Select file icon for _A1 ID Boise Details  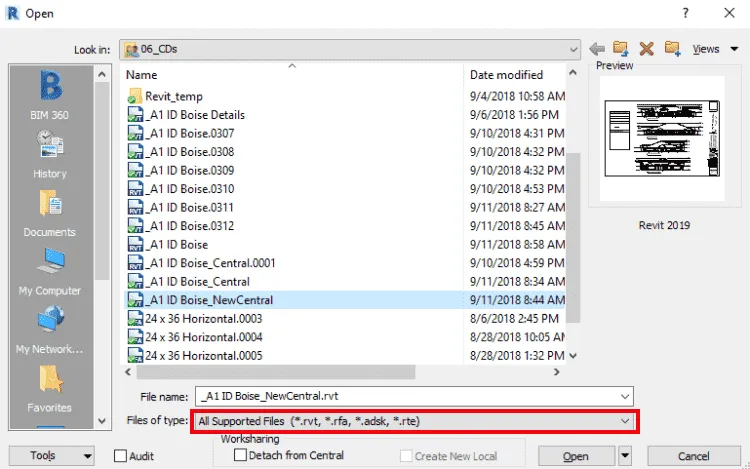coord(135,115)
